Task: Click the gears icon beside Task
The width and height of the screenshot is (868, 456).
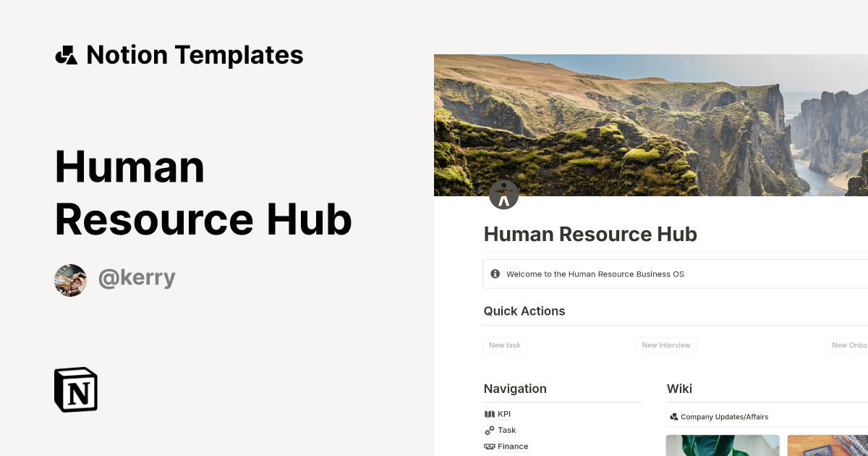Action: click(x=489, y=429)
